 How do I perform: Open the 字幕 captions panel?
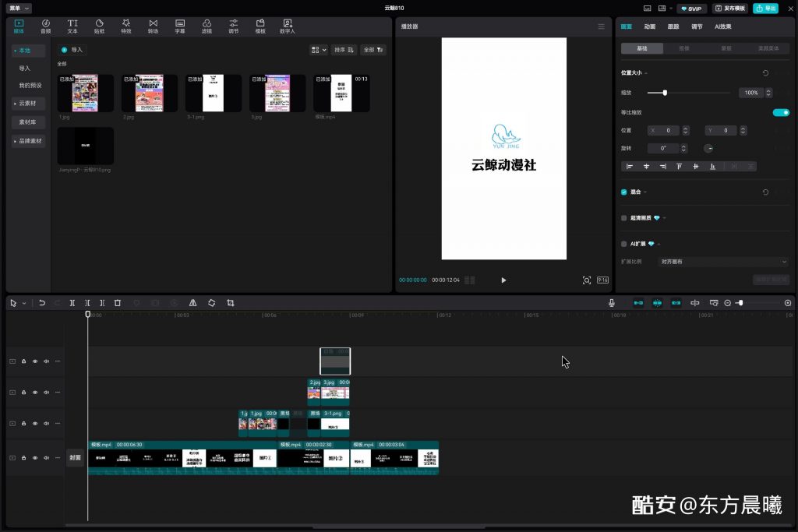click(180, 26)
